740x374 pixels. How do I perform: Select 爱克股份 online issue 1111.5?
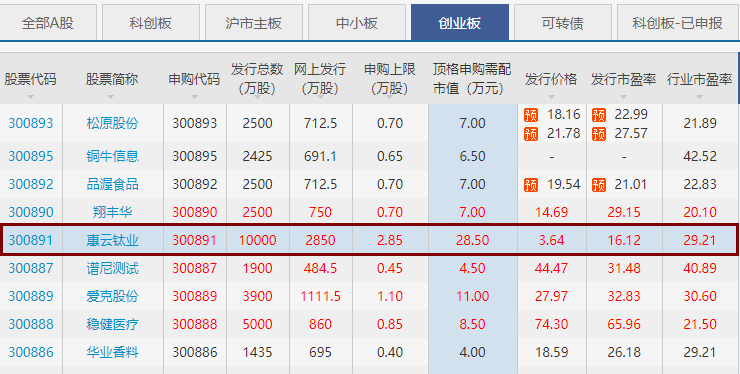[320, 297]
